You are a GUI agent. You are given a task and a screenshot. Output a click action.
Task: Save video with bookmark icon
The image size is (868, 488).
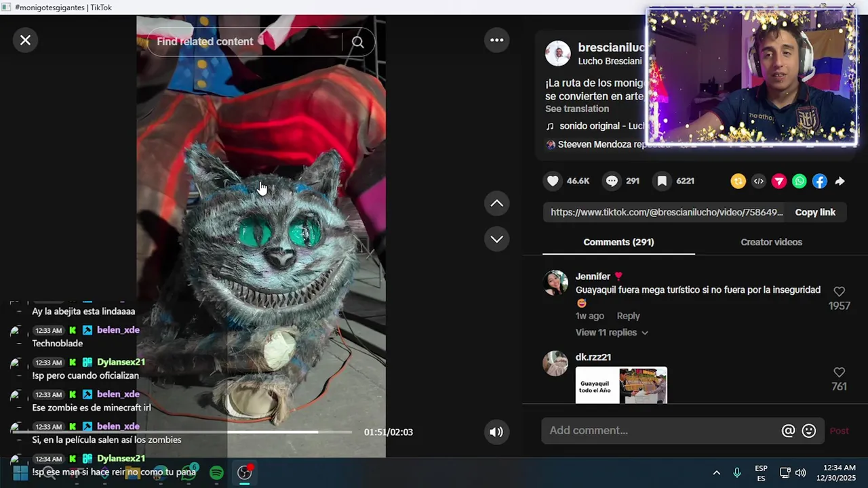pyautogui.click(x=662, y=181)
